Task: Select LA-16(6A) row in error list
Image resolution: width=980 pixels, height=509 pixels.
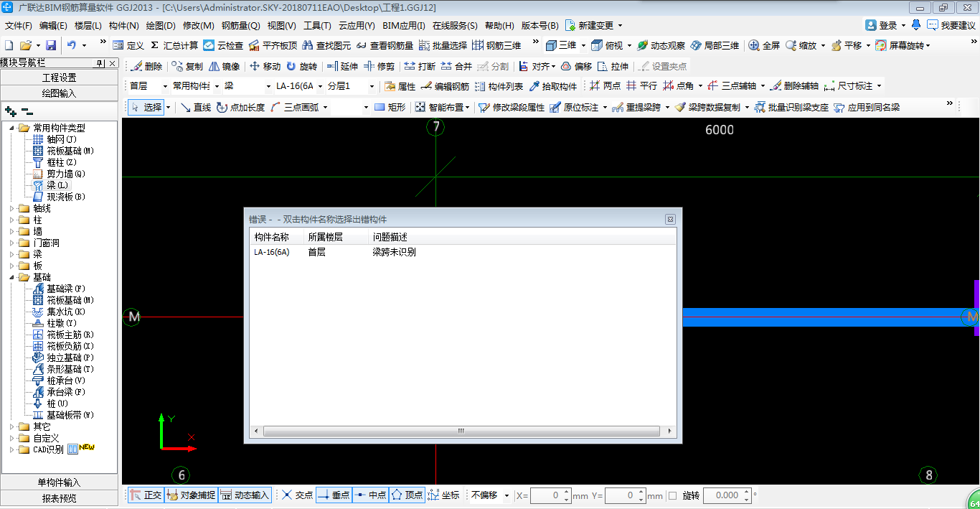Action: click(x=462, y=252)
